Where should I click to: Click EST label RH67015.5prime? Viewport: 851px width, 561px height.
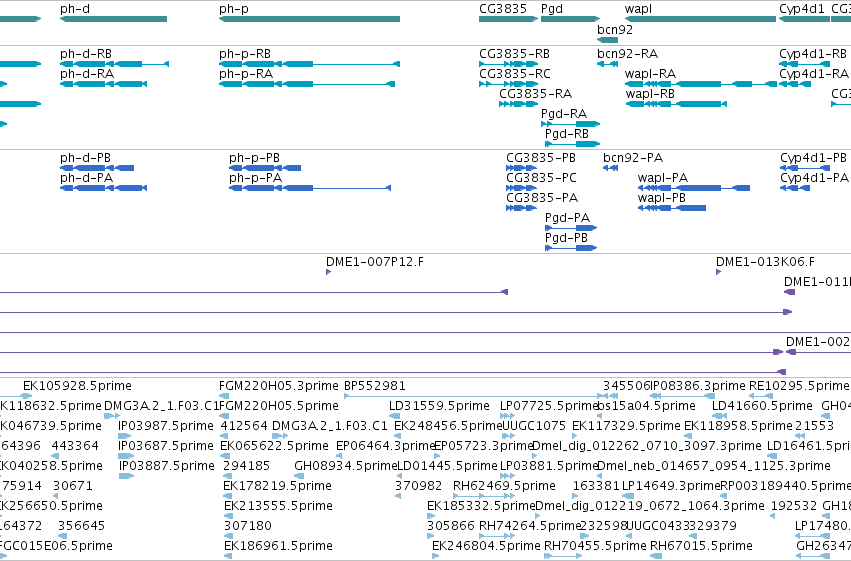701,546
